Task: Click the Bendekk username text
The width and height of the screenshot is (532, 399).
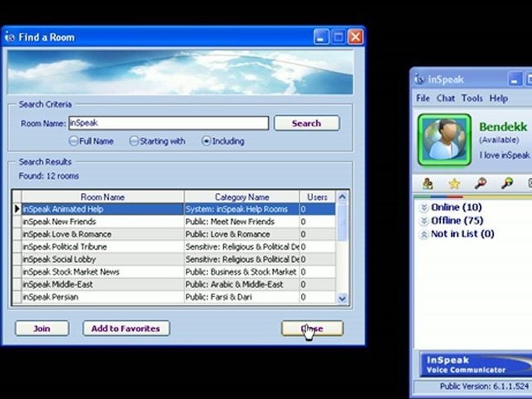Action: tap(503, 127)
